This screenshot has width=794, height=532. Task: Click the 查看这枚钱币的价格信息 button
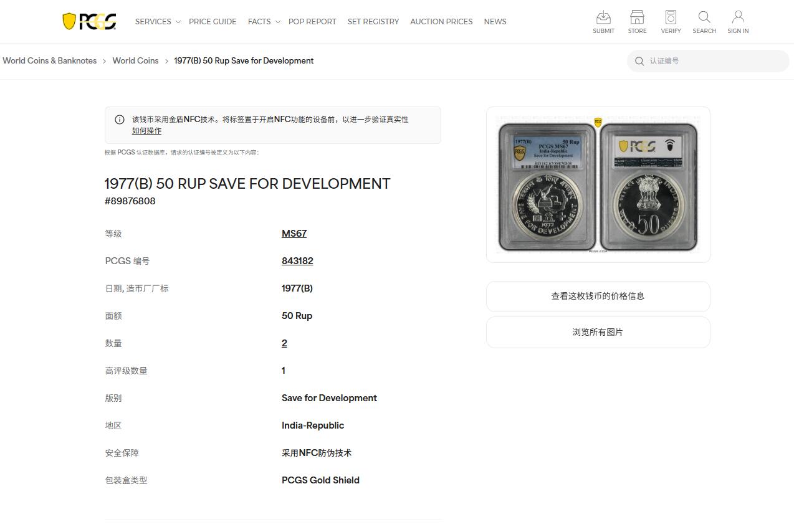[597, 297]
